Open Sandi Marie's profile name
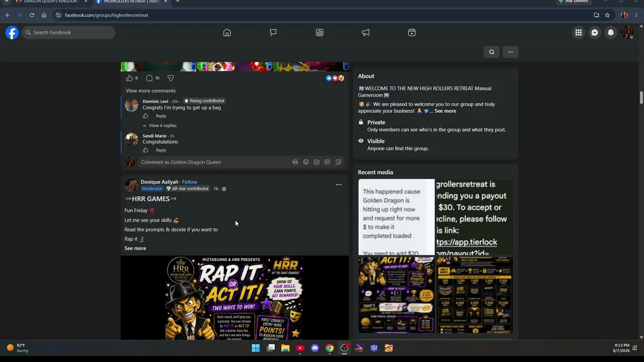Screen dimensions: 644x362 coord(154,136)
